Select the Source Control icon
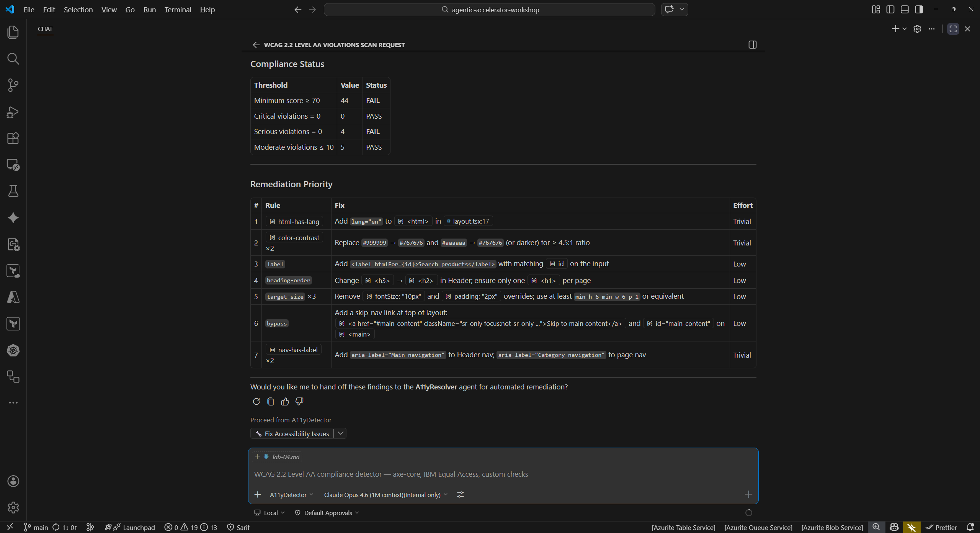 coord(13,85)
